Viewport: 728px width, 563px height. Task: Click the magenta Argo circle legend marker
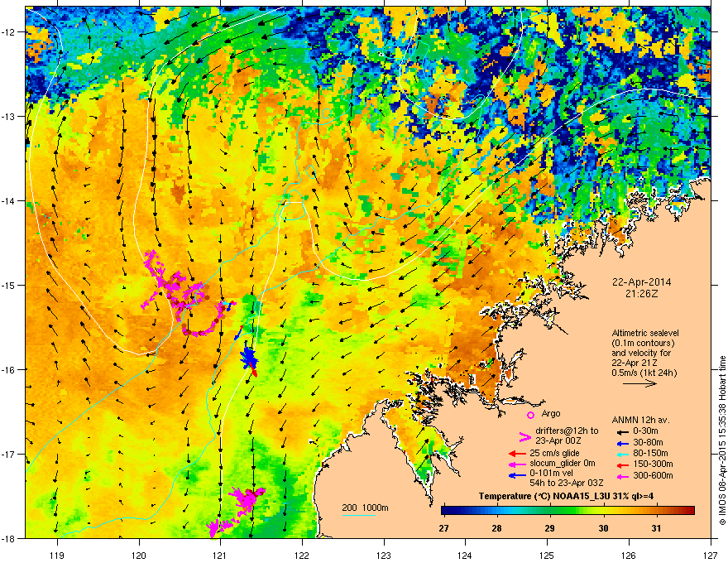[x=530, y=415]
